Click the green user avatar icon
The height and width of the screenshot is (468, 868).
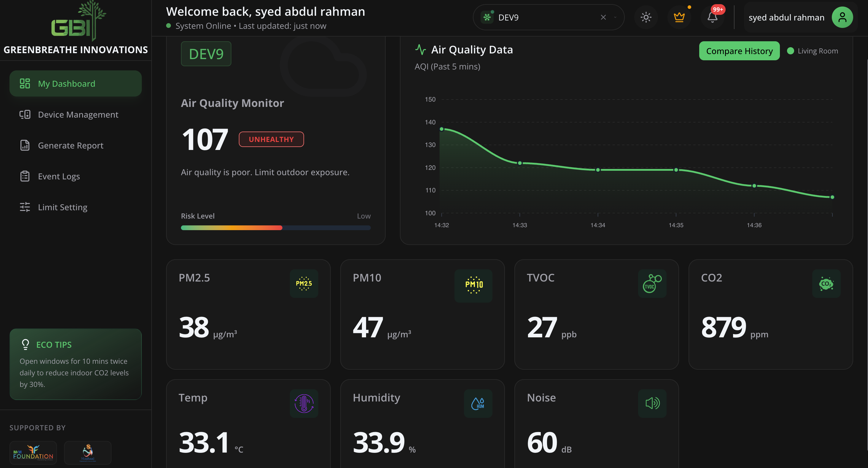pos(842,17)
